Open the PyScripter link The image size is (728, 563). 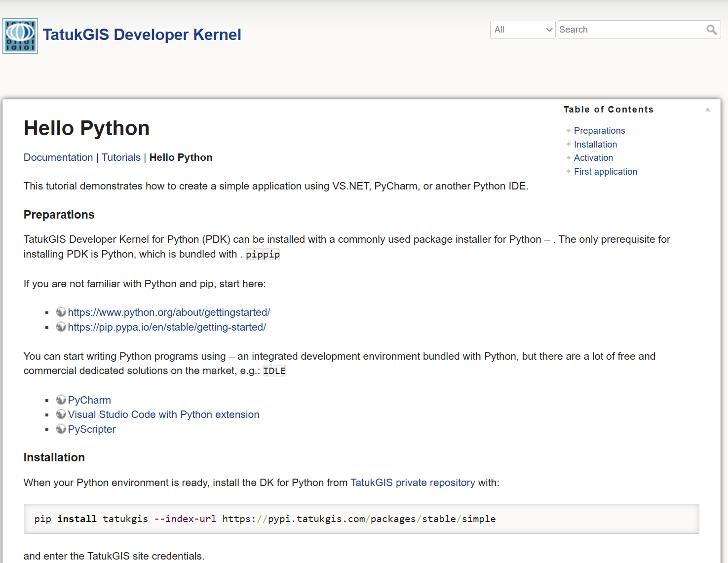[92, 429]
